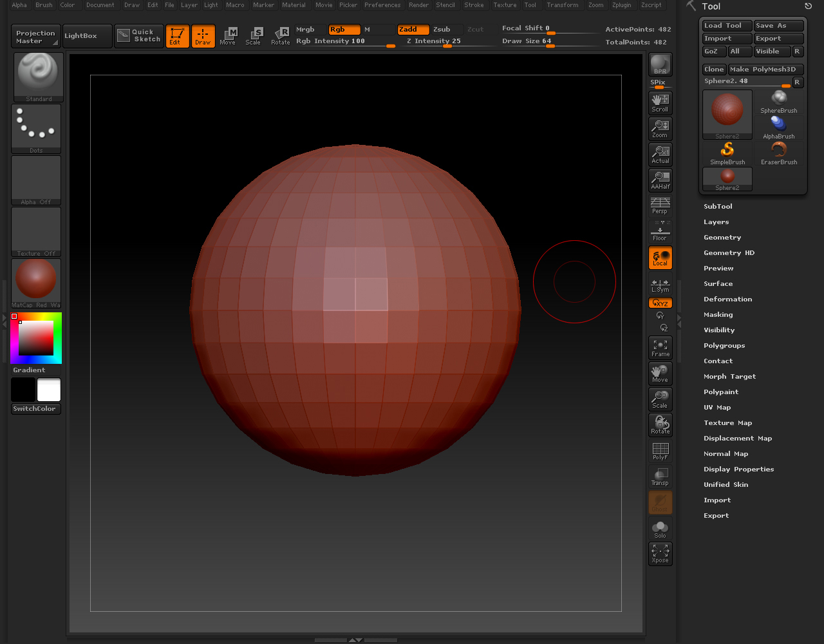Toggle Zadd sculpt mode off
This screenshot has height=644, width=824.
point(413,30)
